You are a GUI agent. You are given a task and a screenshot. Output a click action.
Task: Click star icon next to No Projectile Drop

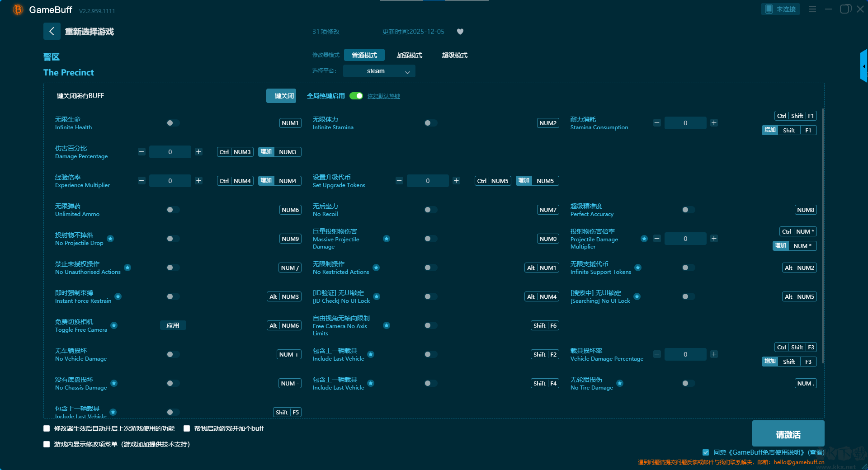[x=110, y=239]
